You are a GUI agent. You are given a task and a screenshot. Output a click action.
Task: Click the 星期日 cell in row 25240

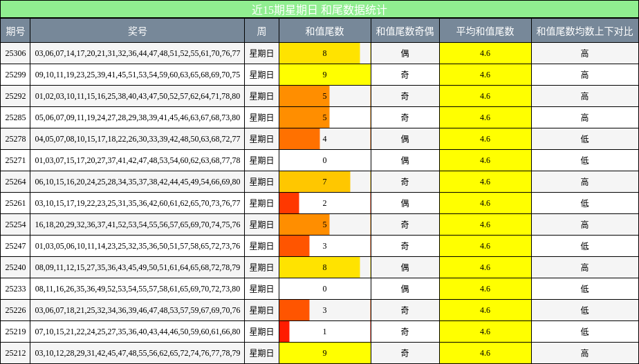click(x=261, y=267)
